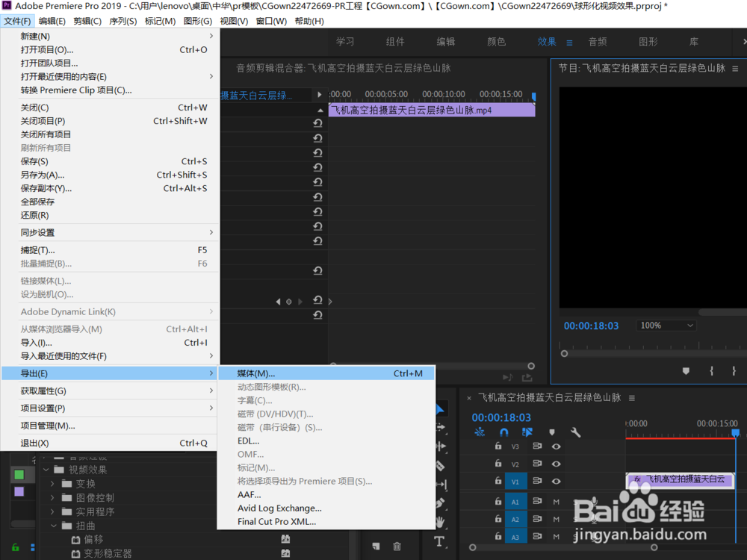Open the workspace menu next to 效果
The image size is (747, 560).
(x=569, y=43)
